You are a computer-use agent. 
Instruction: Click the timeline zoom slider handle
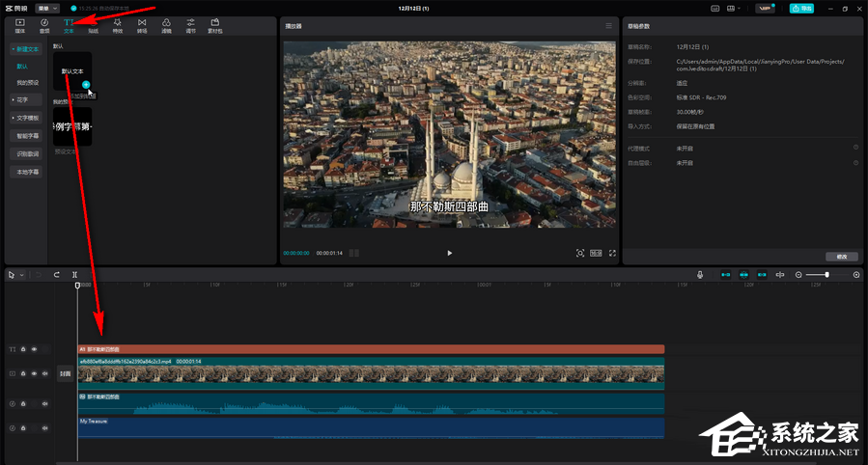pos(826,275)
